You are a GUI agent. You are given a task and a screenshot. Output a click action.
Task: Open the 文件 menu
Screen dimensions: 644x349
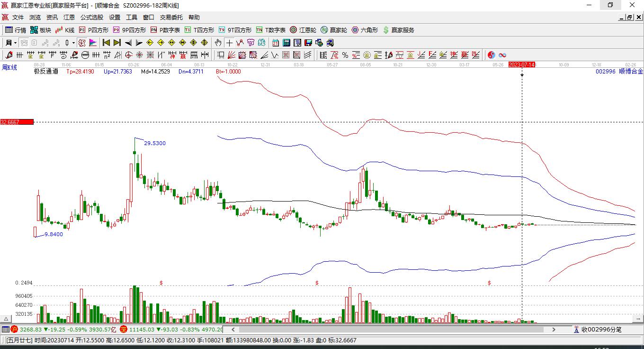coord(18,18)
